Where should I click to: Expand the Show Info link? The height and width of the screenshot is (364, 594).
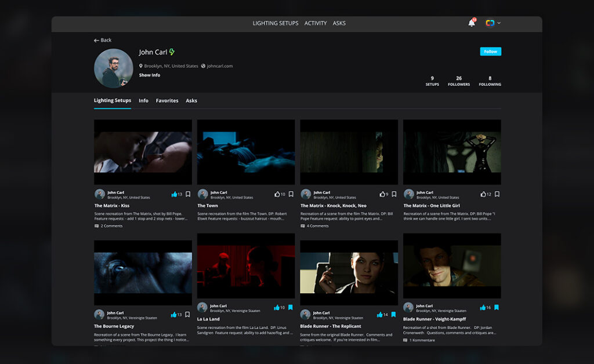pos(150,75)
